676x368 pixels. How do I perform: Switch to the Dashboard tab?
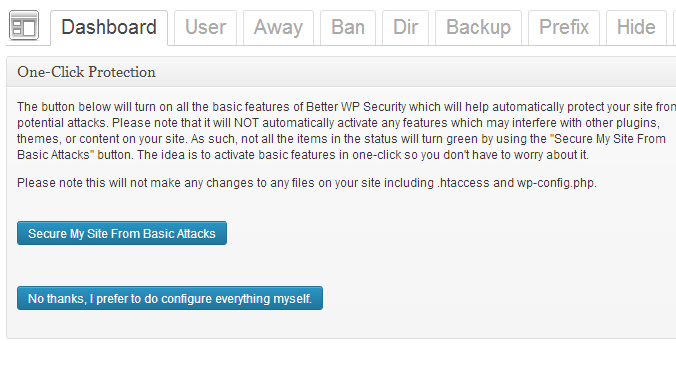coord(109,28)
